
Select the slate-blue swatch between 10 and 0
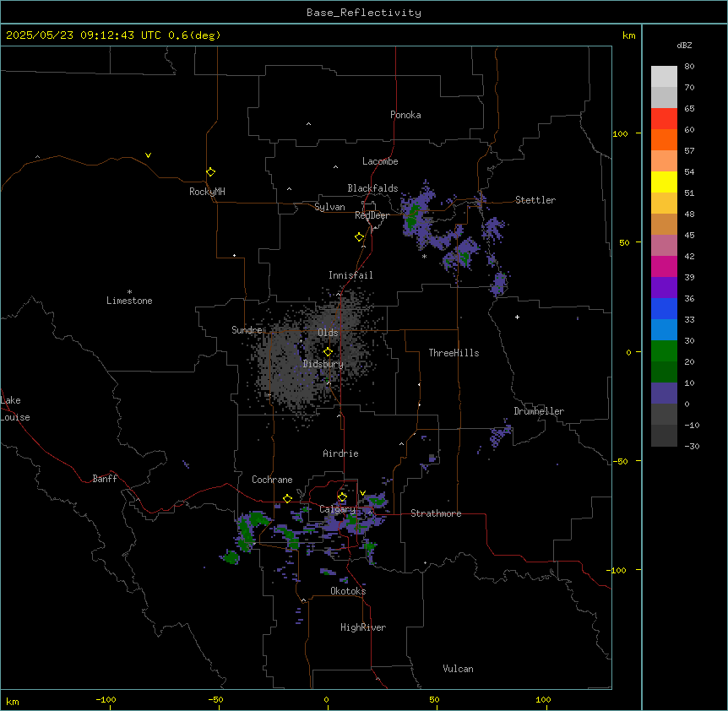664,393
